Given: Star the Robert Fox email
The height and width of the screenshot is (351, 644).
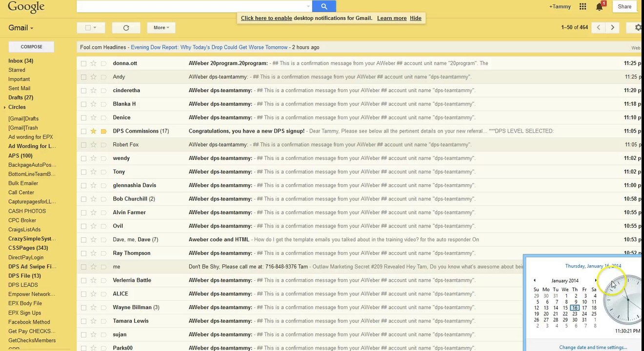Looking at the screenshot, I should 93,145.
